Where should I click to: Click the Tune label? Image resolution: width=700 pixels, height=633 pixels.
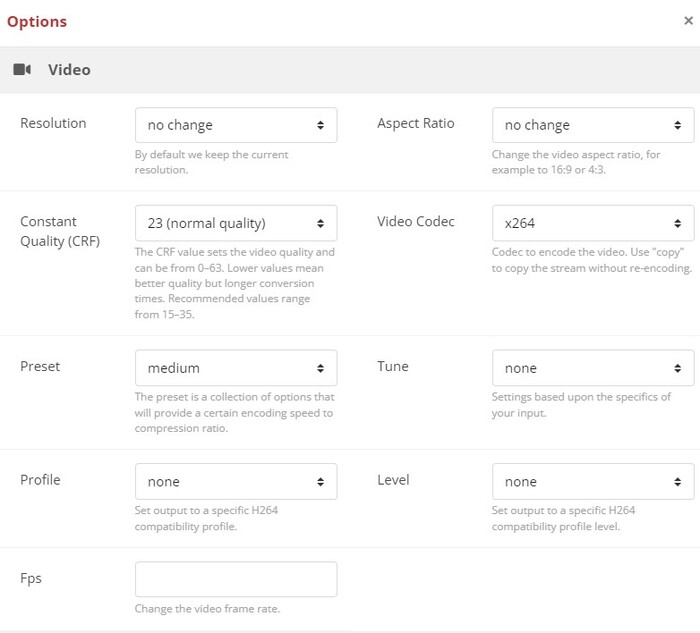(x=393, y=366)
